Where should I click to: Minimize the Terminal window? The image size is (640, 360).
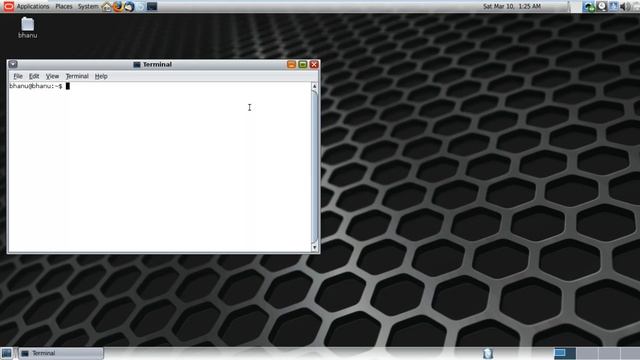point(291,64)
